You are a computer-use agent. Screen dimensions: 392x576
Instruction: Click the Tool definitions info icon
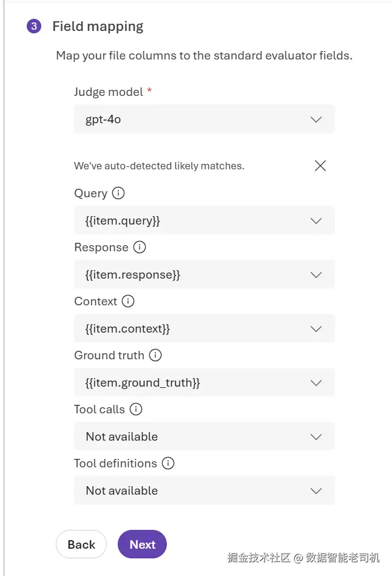pos(168,463)
